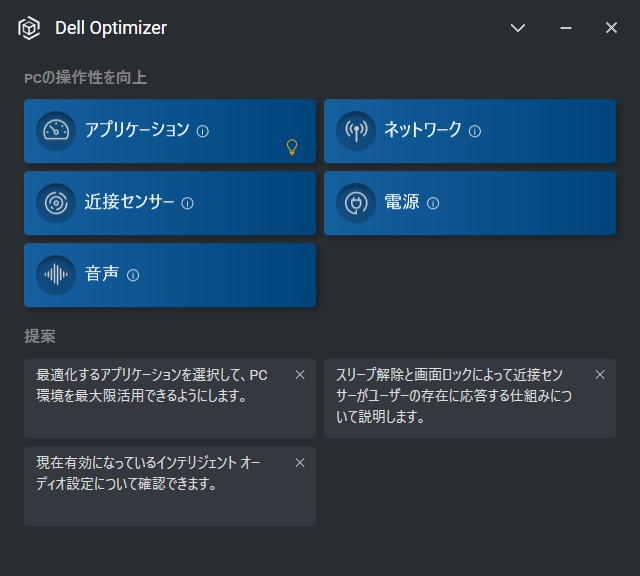The image size is (640, 576).
Task: Click the 提案 section heading
Action: [40, 336]
